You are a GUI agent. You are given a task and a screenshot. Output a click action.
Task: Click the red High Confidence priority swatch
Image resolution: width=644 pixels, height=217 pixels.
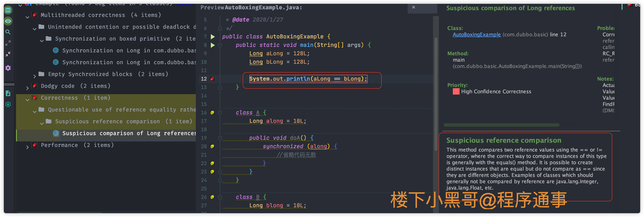pos(456,92)
